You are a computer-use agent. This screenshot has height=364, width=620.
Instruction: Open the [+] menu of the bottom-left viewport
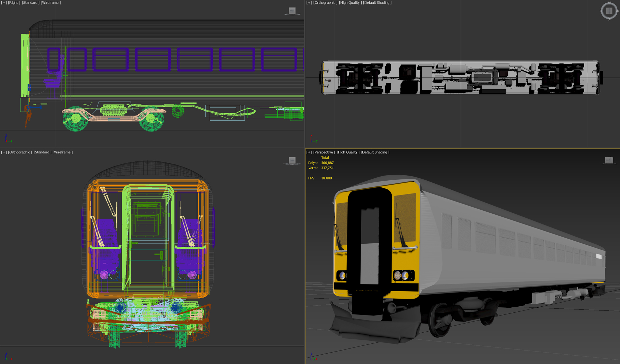(x=4, y=152)
